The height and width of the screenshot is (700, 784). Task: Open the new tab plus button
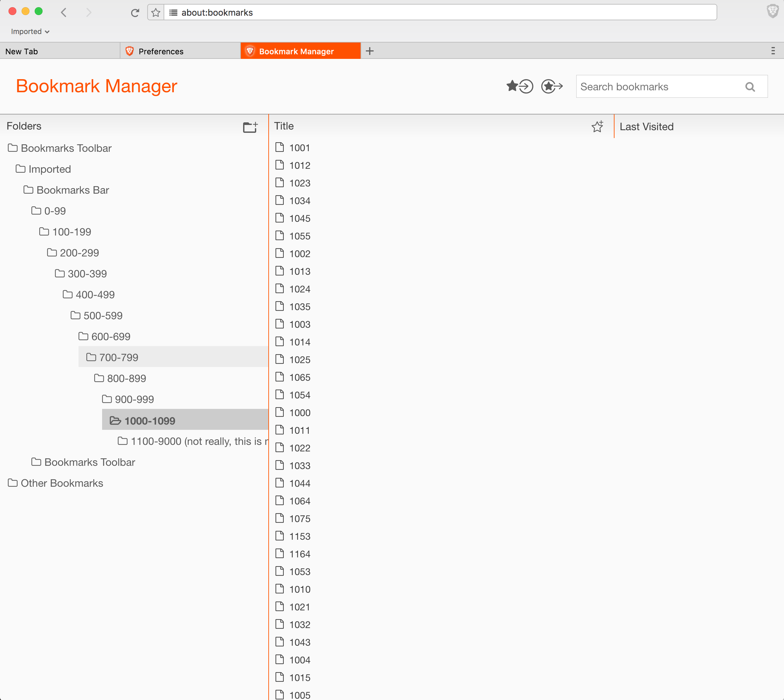370,51
